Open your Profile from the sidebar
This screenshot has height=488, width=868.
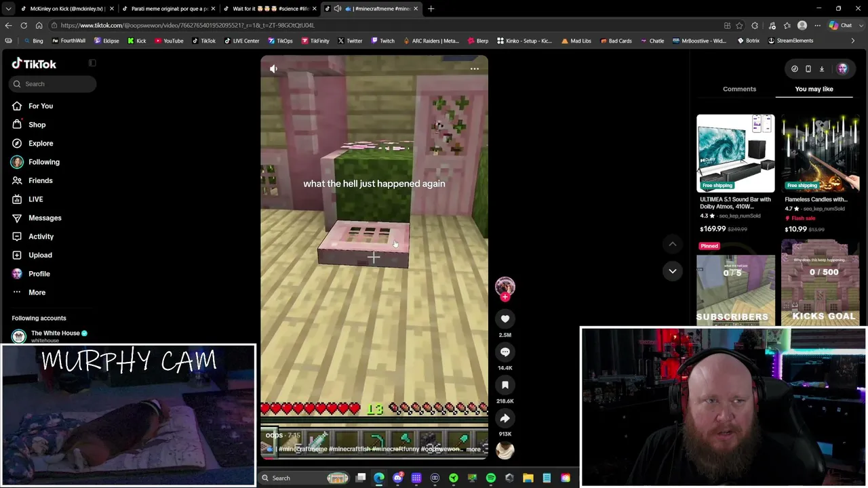39,274
